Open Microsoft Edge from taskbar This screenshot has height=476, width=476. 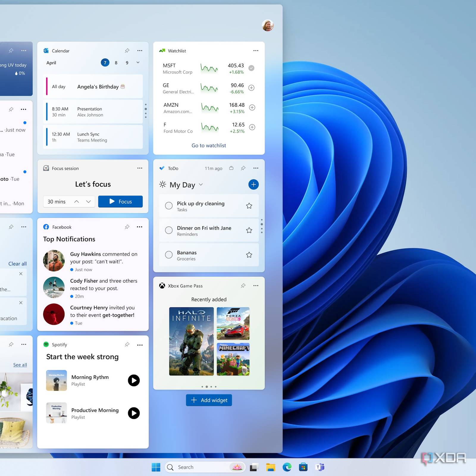point(287,467)
